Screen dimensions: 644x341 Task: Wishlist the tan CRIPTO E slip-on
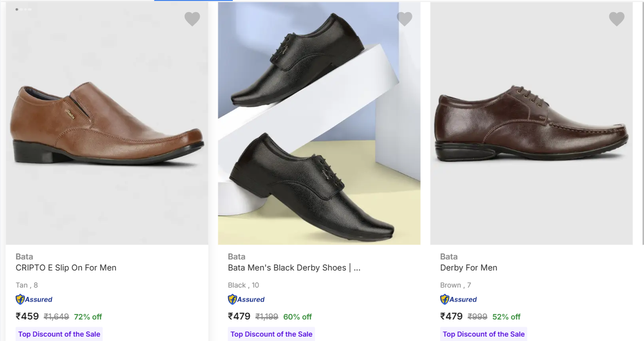192,19
